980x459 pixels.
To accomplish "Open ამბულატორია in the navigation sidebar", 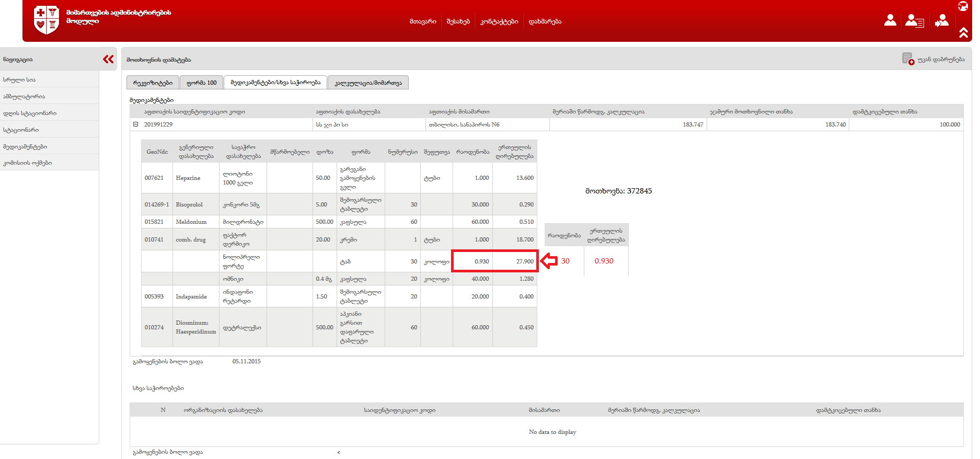I will 24,96.
